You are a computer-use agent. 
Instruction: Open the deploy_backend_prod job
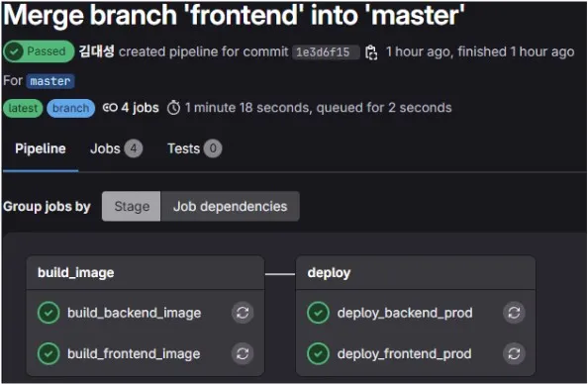tap(405, 313)
